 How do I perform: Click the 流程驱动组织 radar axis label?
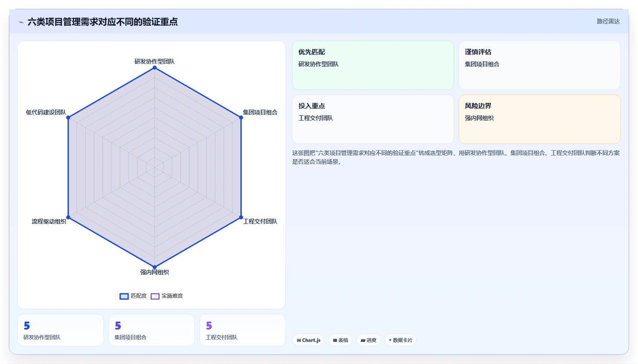(49, 221)
